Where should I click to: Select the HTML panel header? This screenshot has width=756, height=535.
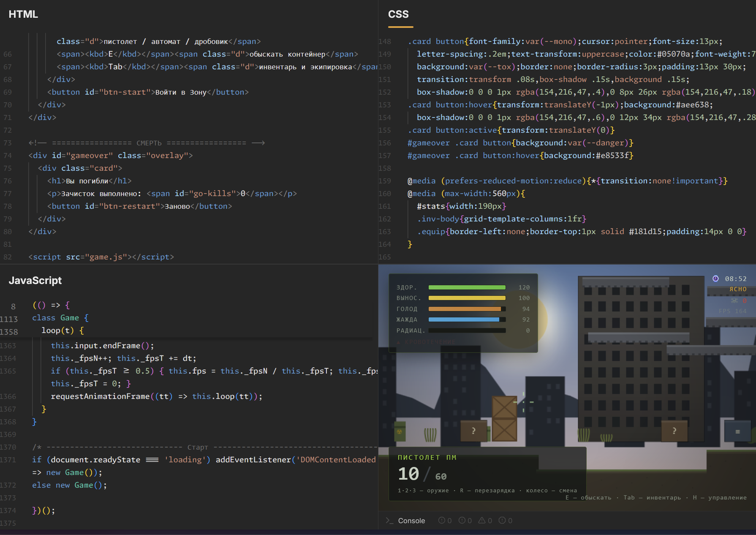(x=23, y=14)
